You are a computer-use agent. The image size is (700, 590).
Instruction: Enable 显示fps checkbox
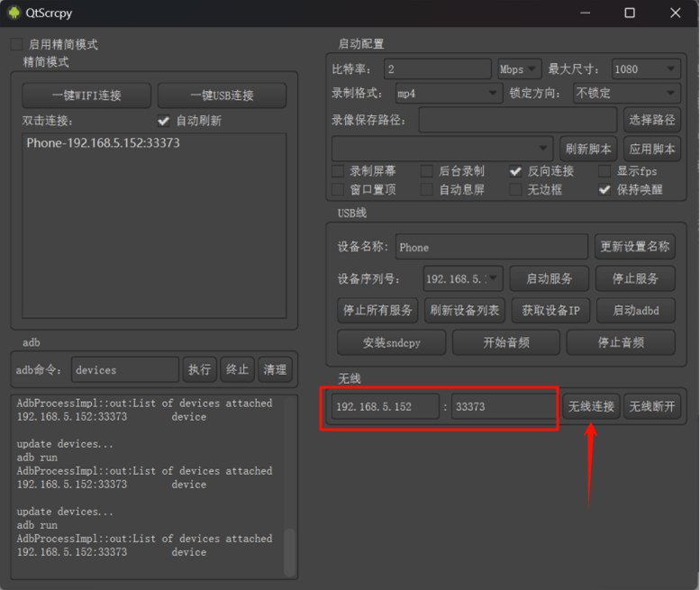click(x=605, y=171)
